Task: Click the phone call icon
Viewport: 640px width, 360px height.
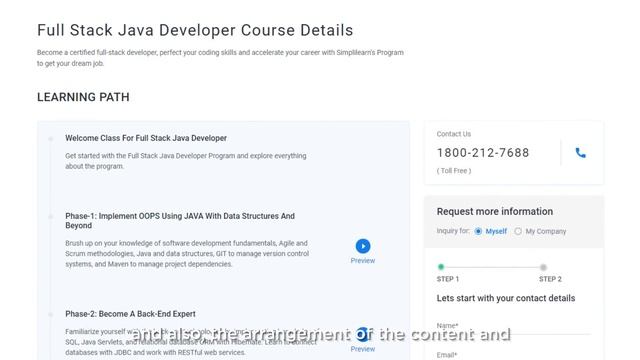Action: tap(580, 153)
